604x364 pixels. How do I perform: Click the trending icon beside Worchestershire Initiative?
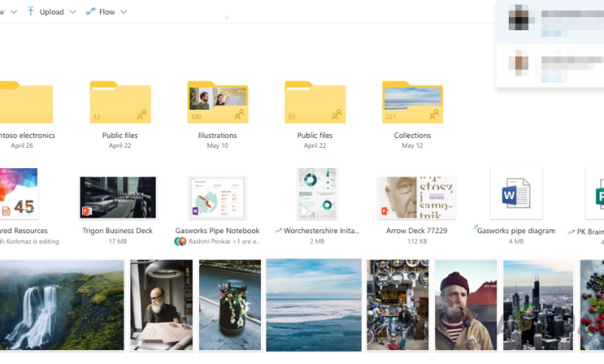tap(278, 231)
